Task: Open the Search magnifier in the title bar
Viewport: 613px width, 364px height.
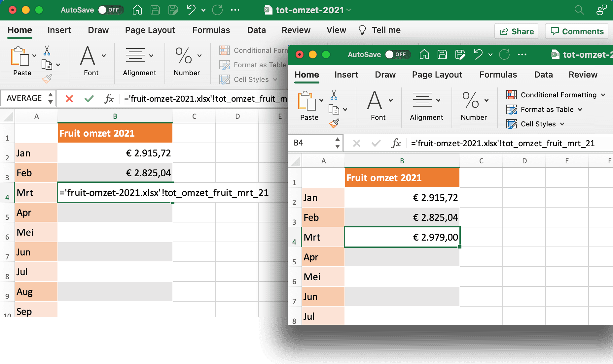Action: pos(579,10)
